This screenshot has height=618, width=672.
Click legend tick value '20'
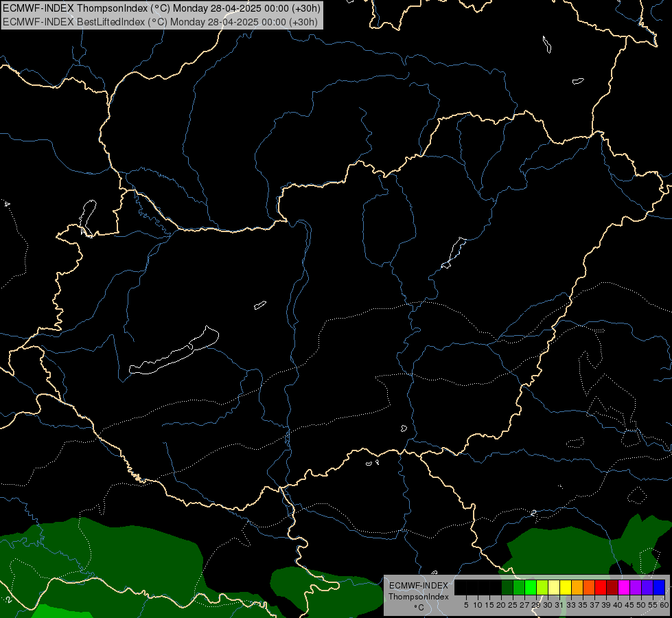pyautogui.click(x=501, y=605)
